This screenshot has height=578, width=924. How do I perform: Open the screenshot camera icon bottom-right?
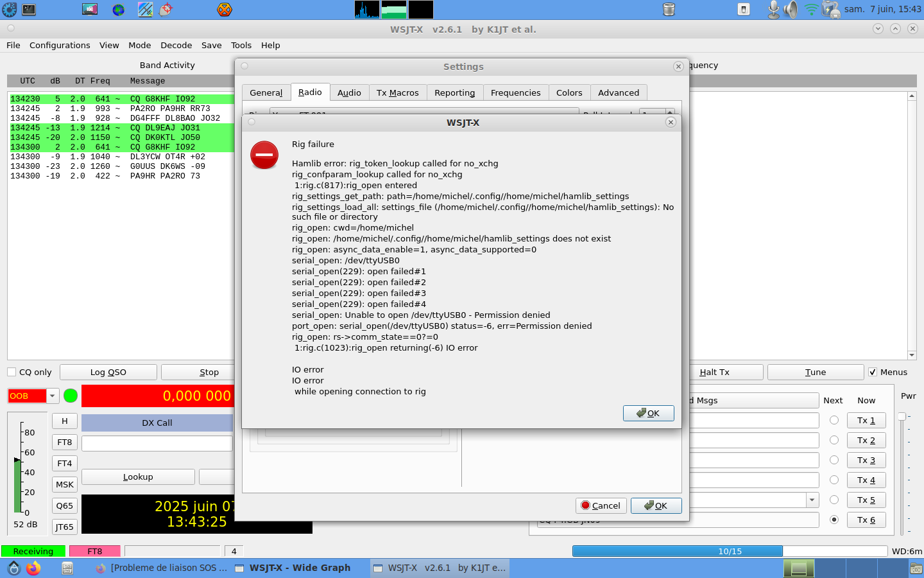click(916, 568)
